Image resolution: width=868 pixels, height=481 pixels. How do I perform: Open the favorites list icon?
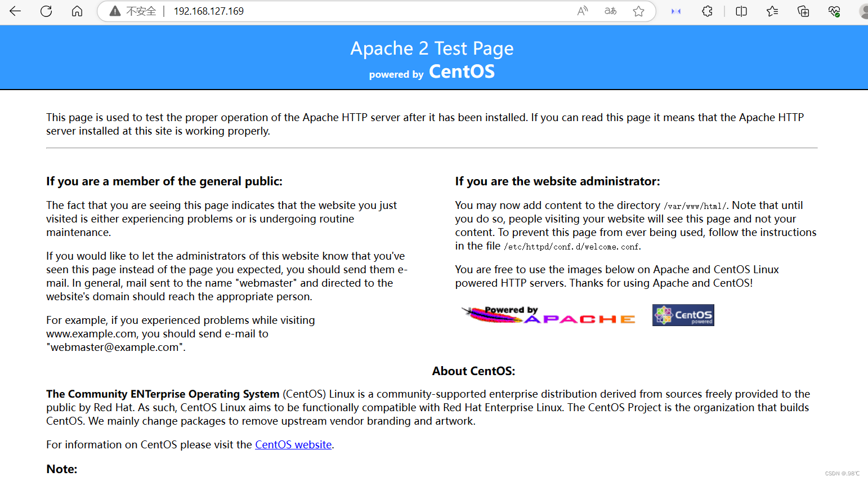pos(772,11)
